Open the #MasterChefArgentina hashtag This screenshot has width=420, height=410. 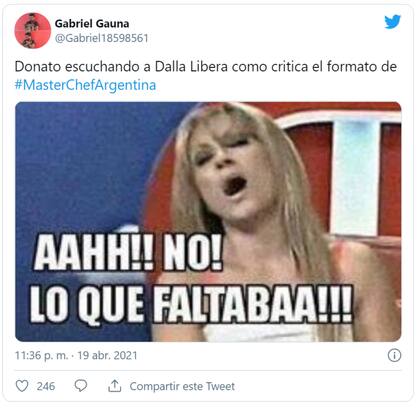coord(85,85)
